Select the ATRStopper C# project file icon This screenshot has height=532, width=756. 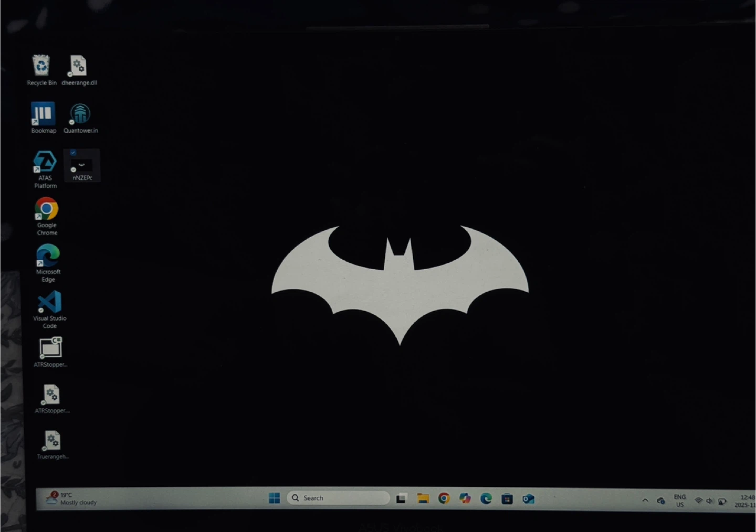[x=50, y=348]
